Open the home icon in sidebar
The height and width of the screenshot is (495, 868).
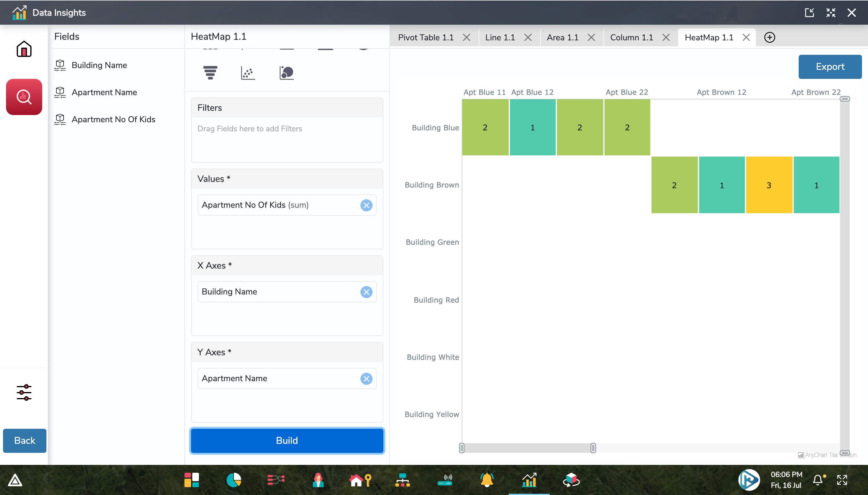tap(24, 49)
